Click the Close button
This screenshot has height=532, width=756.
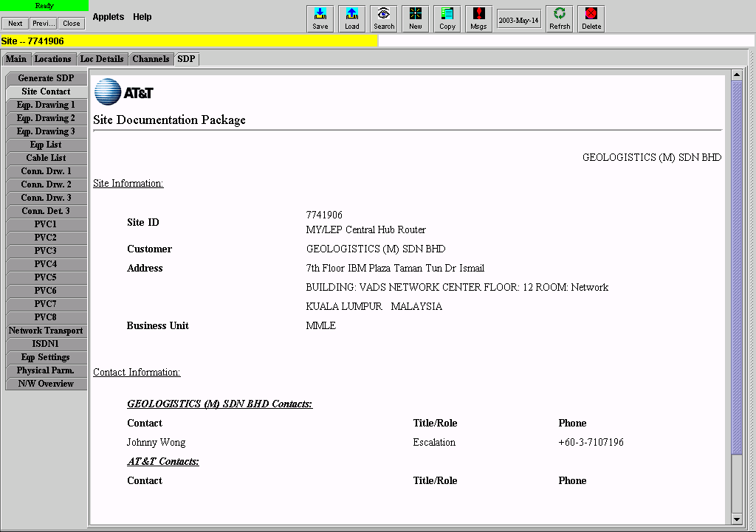click(x=72, y=23)
